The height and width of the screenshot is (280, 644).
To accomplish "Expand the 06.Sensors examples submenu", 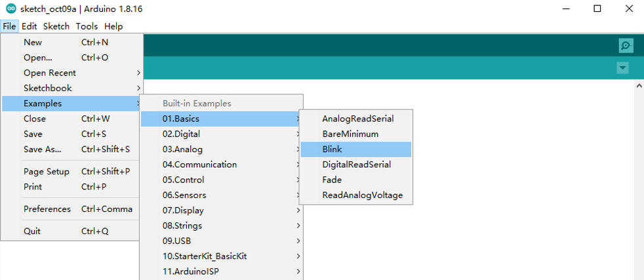I will click(222, 195).
